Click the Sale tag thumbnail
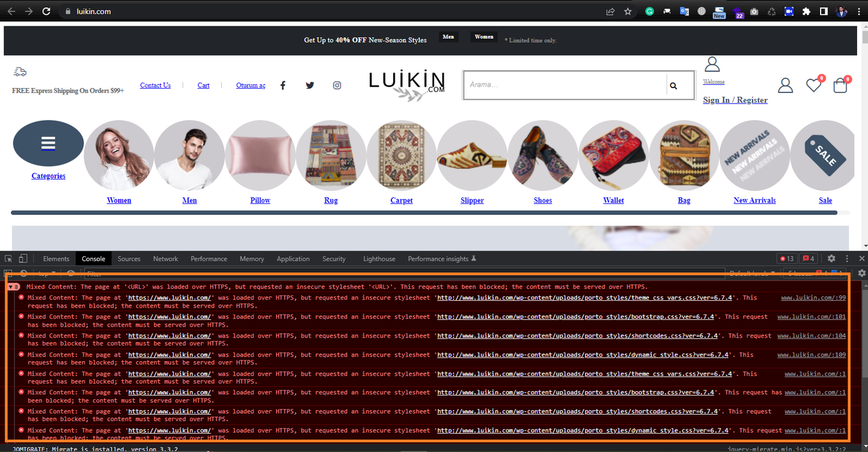 click(825, 155)
